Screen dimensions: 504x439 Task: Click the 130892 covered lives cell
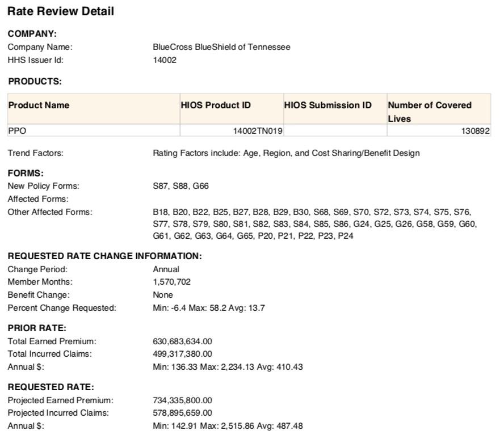476,131
